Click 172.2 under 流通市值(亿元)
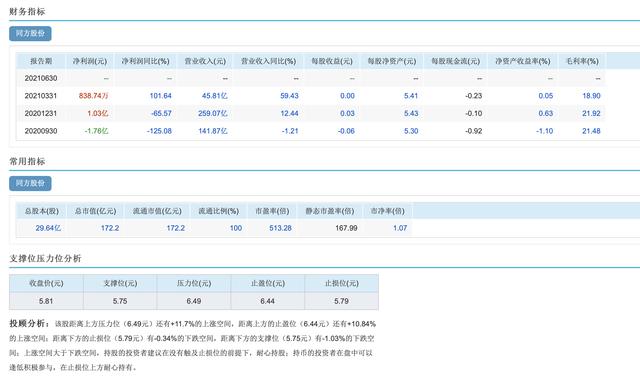The width and height of the screenshot is (640, 381). [176, 228]
